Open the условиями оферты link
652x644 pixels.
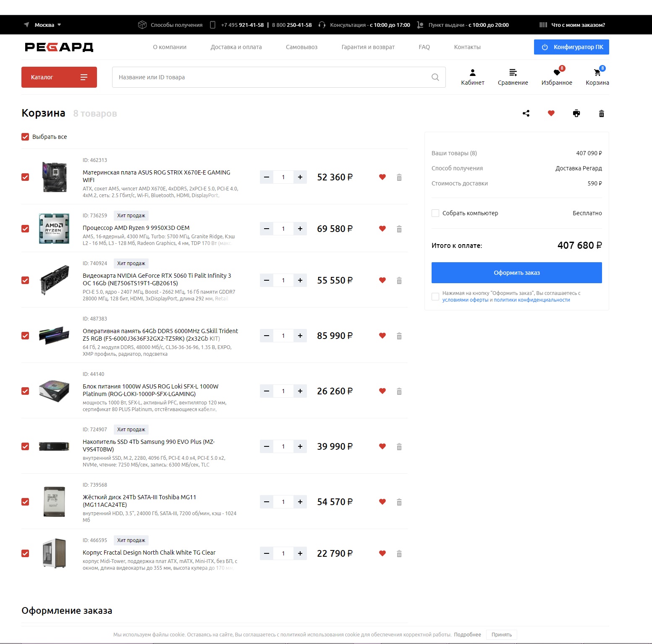(465, 300)
